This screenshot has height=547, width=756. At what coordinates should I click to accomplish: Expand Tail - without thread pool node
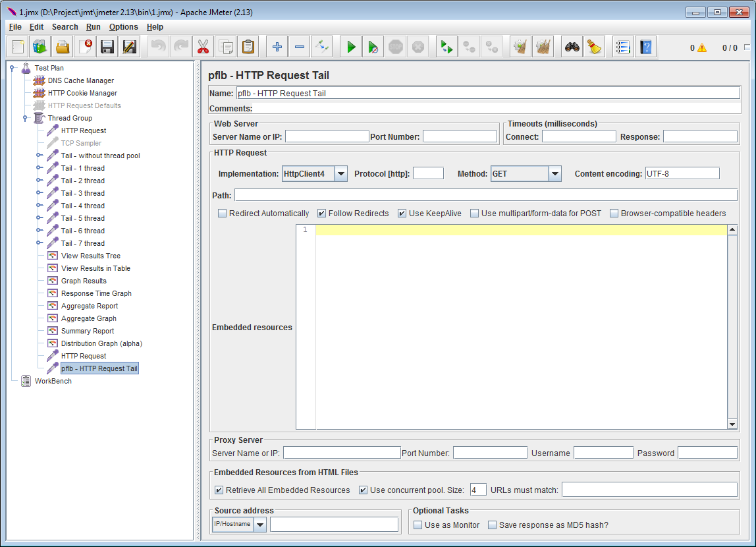pos(39,156)
